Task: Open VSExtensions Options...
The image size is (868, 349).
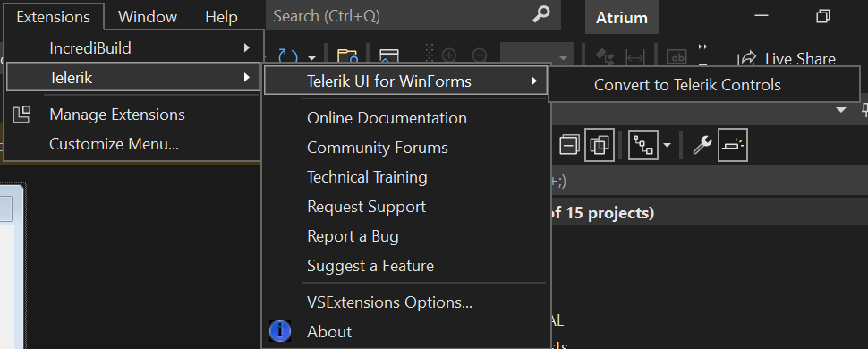Action: 405,302
